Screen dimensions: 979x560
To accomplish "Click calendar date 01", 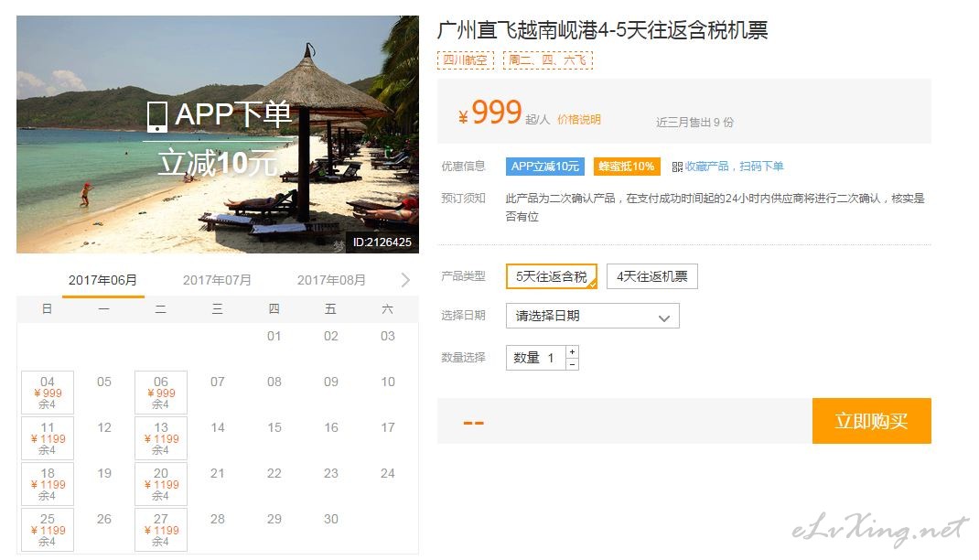I will [x=274, y=336].
